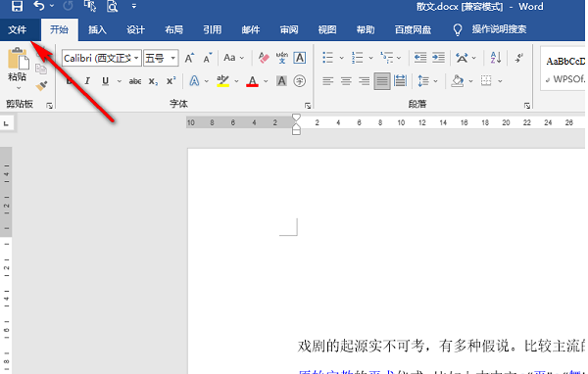Click the Line Spacing icon
Image resolution: width=588 pixels, height=374 pixels.
point(423,81)
